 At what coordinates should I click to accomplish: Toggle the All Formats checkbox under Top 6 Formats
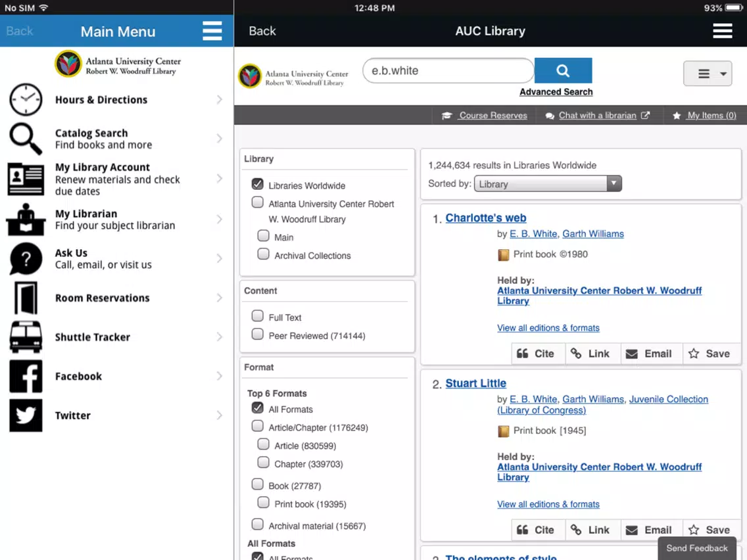pyautogui.click(x=257, y=408)
